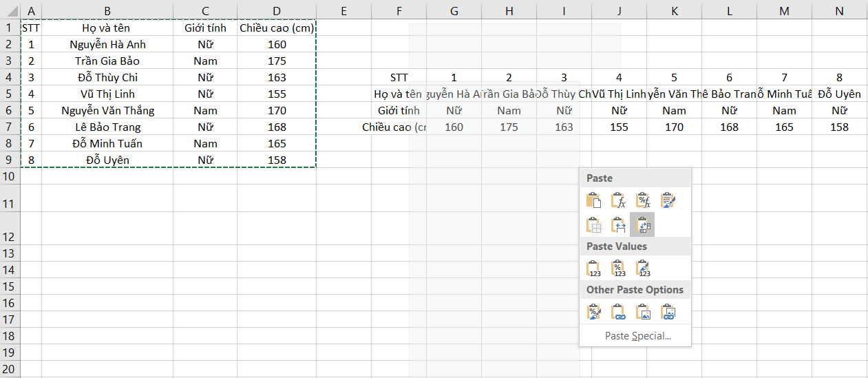Paste Values only icon
Image resolution: width=868 pixels, height=378 pixels.
(593, 269)
